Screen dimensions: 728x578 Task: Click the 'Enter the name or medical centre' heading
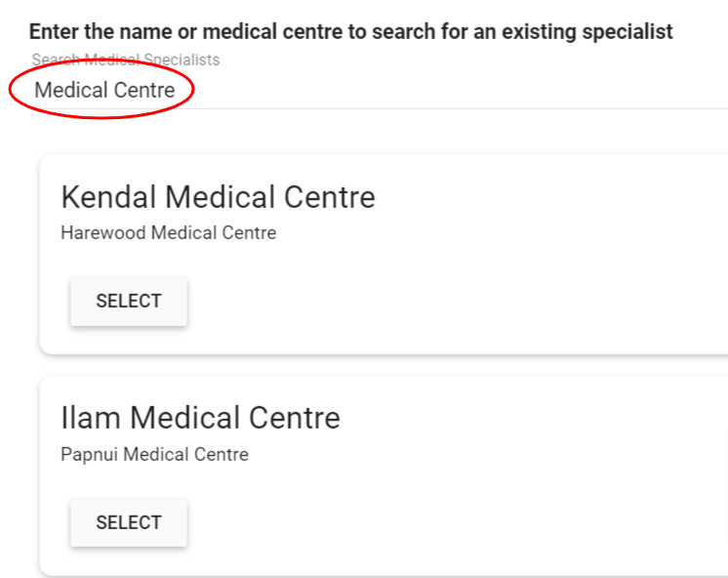350,31
